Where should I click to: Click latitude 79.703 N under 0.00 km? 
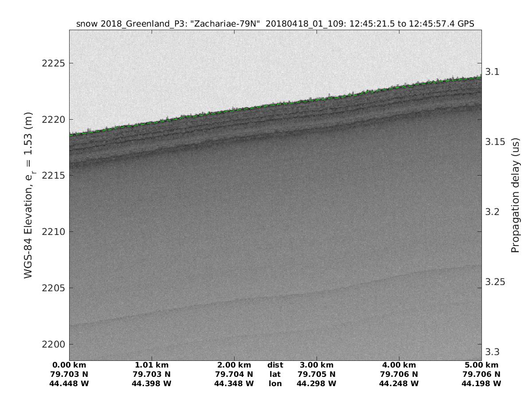69,374
